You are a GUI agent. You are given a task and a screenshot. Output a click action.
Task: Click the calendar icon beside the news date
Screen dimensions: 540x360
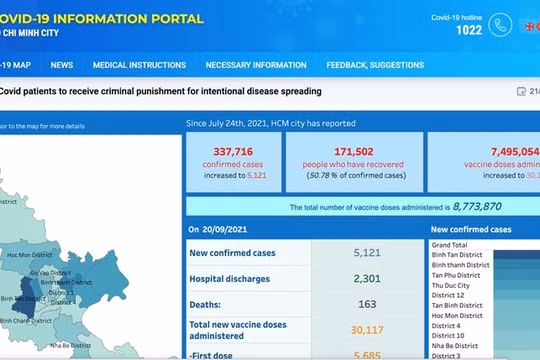pos(521,91)
